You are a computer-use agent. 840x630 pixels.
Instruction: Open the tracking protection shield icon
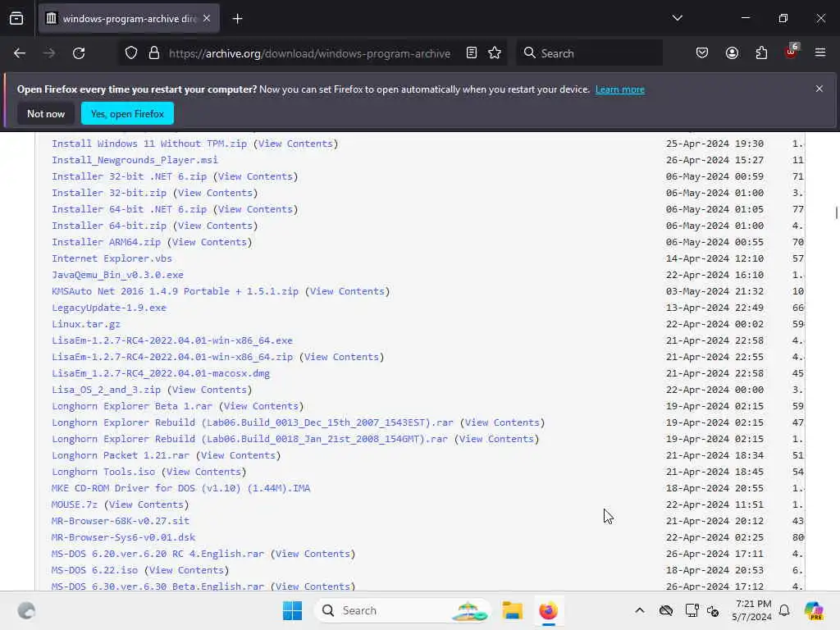pos(131,53)
